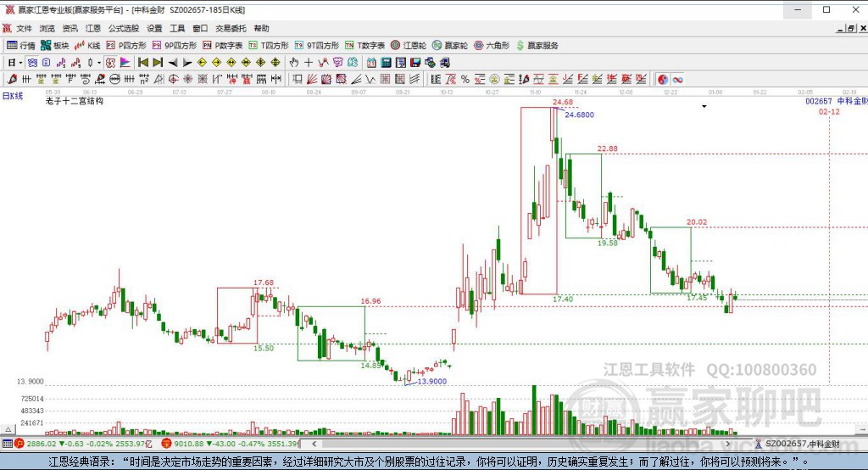Click the K线 candlestick chart button
The width and height of the screenshot is (868, 470).
pos(87,45)
